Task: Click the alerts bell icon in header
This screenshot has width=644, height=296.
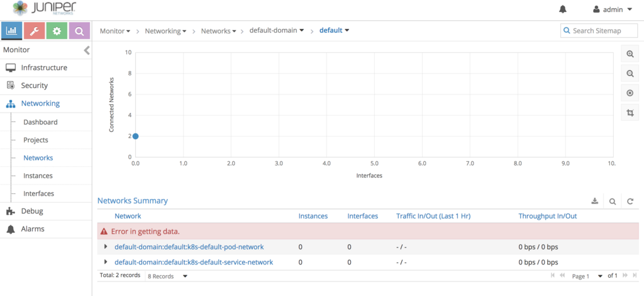Action: coord(563,9)
